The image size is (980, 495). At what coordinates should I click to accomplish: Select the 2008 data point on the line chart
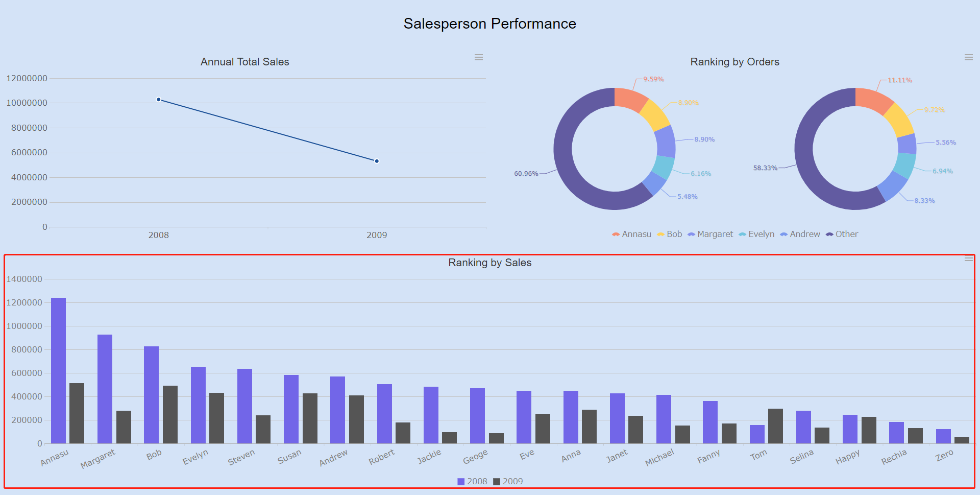[x=158, y=100]
